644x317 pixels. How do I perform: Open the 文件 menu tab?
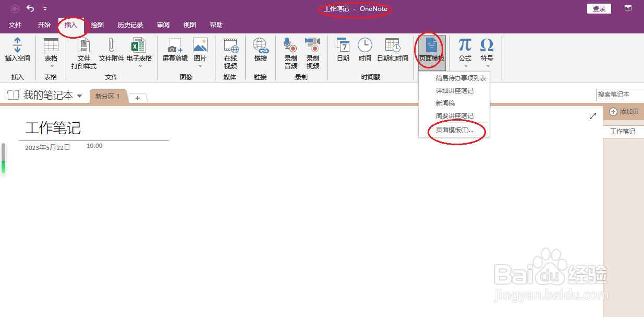[x=15, y=25]
